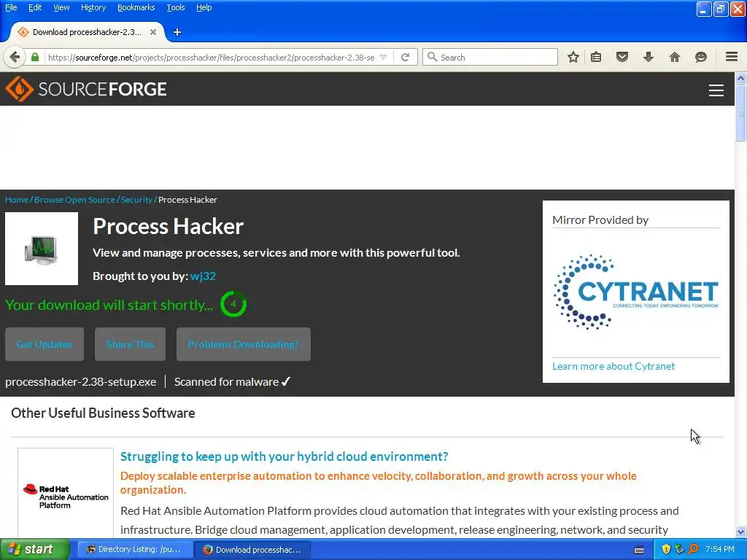
Task: Open the Tools menu
Action: pyautogui.click(x=175, y=7)
